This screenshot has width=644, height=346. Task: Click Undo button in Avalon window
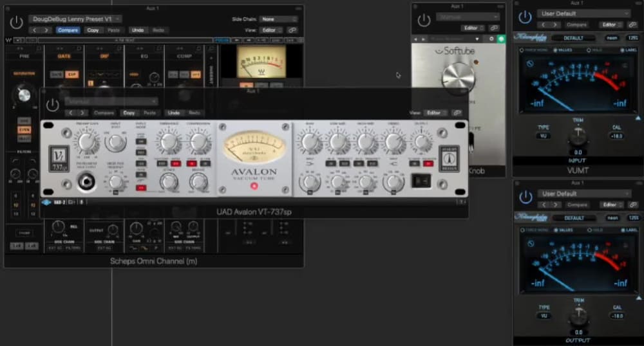pos(174,113)
